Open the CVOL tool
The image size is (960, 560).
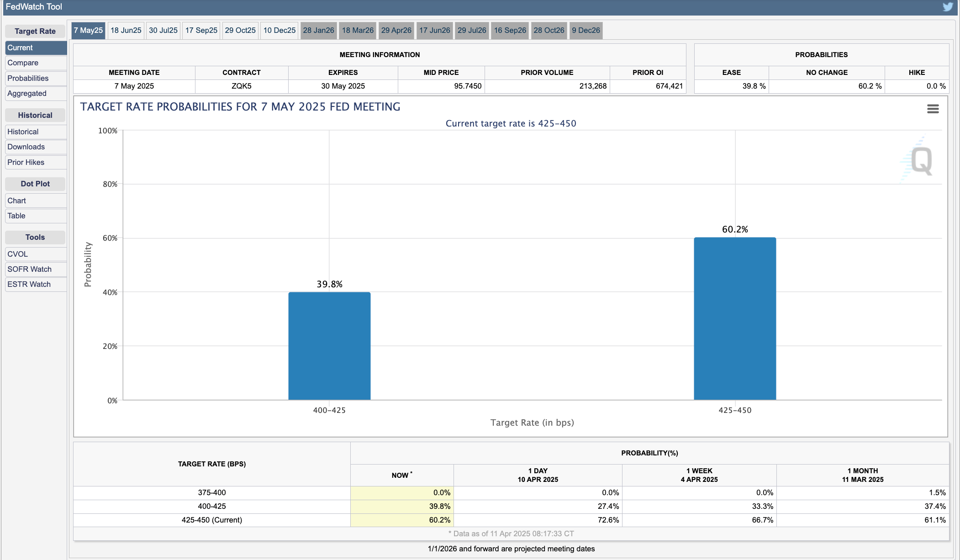(36, 254)
